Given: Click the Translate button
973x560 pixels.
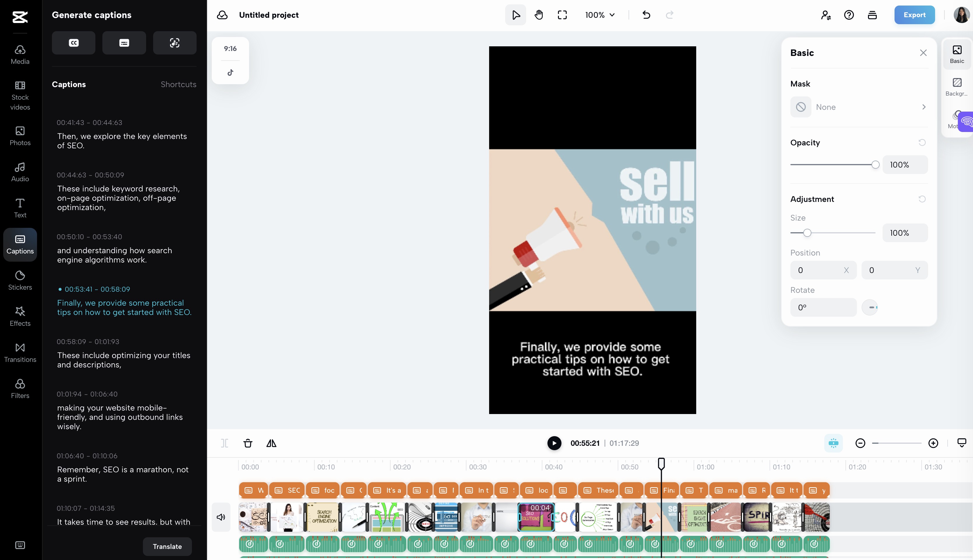Looking at the screenshot, I should [167, 546].
